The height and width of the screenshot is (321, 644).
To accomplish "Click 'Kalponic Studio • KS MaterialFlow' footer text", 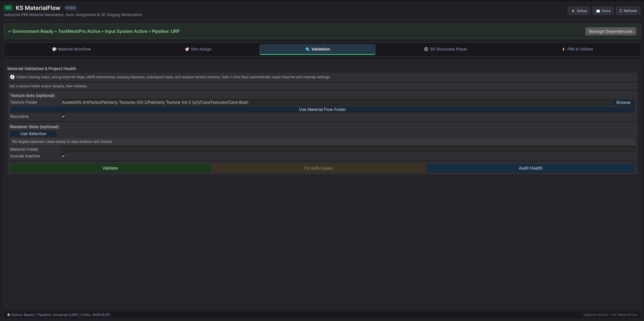I will (610, 315).
